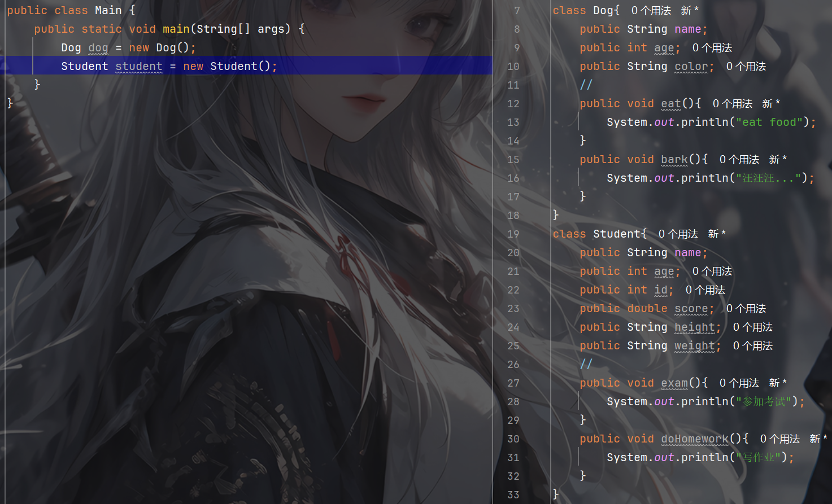Click the new Dog() constructor call

[159, 47]
